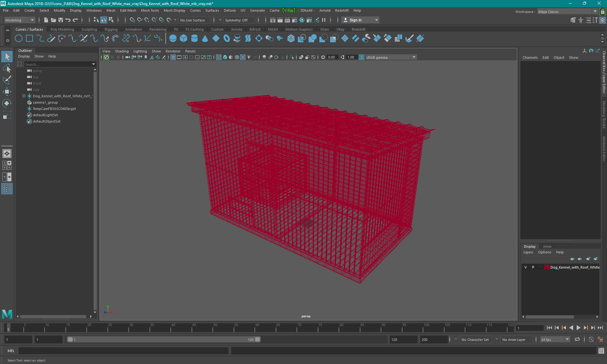Activate the Select tool in toolbox
607x364 pixels.
(x=7, y=57)
